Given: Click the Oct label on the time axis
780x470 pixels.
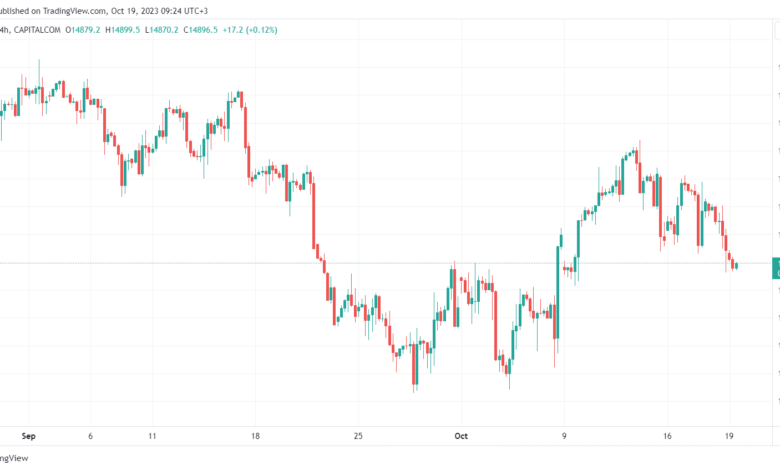Looking at the screenshot, I should pos(461,436).
